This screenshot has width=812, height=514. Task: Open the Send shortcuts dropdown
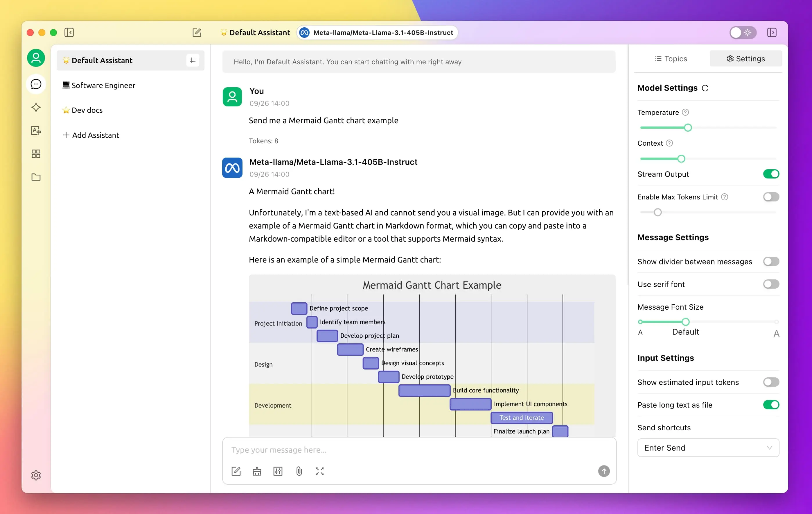coord(707,448)
